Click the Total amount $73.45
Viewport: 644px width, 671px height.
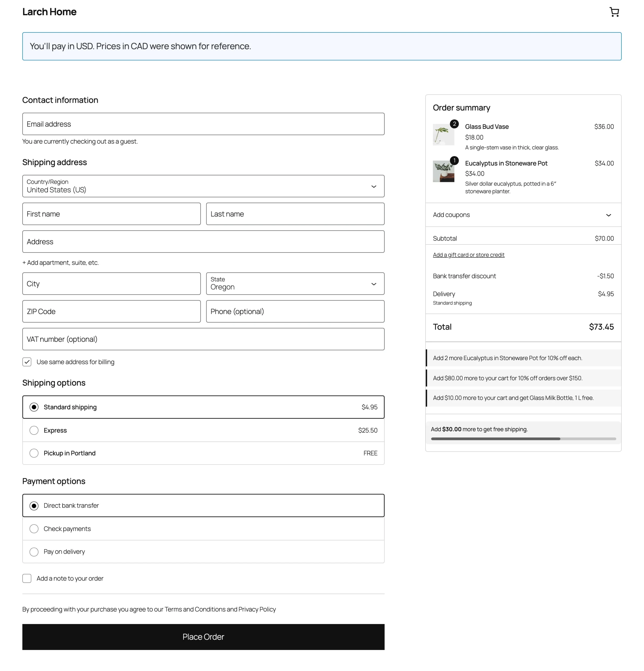coord(601,327)
